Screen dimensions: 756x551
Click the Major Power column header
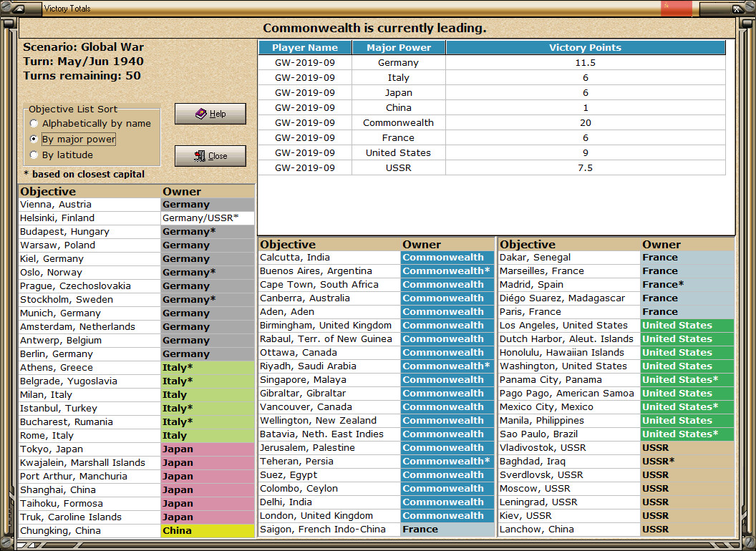[x=399, y=47]
